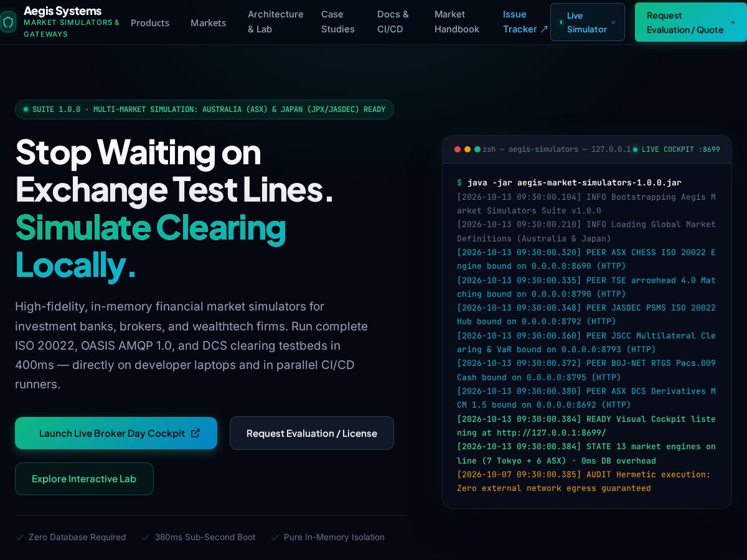Click the 'High-fidelity, in-memory financial market simulators' paragraph
Image resolution: width=747 pixels, height=560 pixels.
(192, 345)
